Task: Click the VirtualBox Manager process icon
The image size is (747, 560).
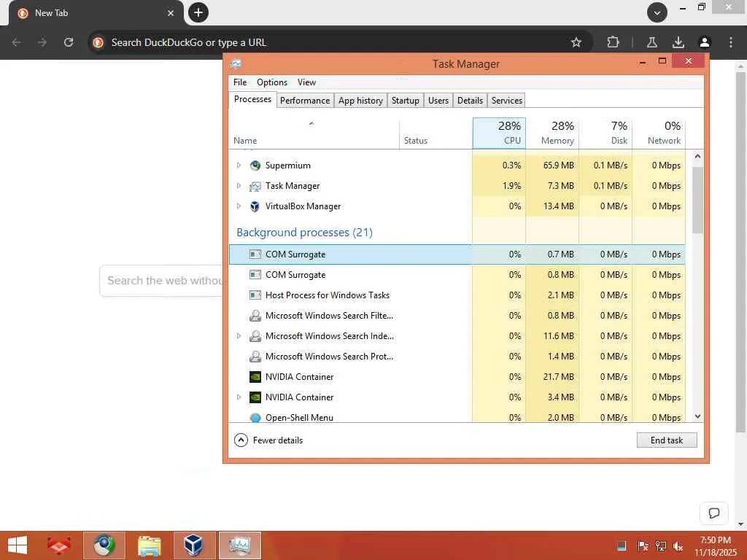Action: 255,206
